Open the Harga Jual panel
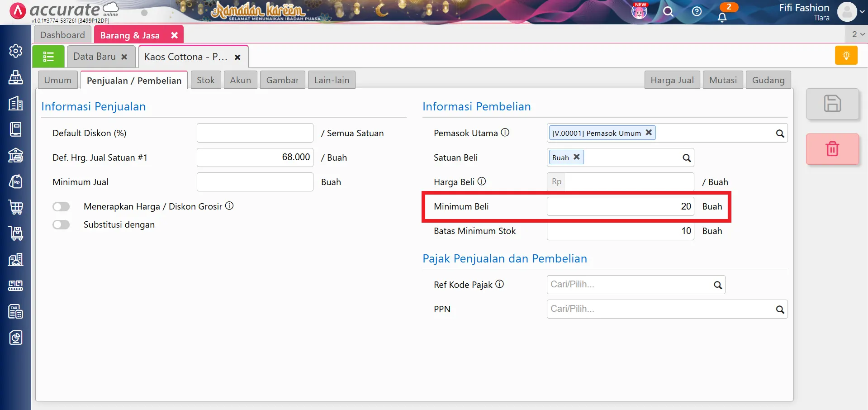The width and height of the screenshot is (868, 410). [672, 80]
